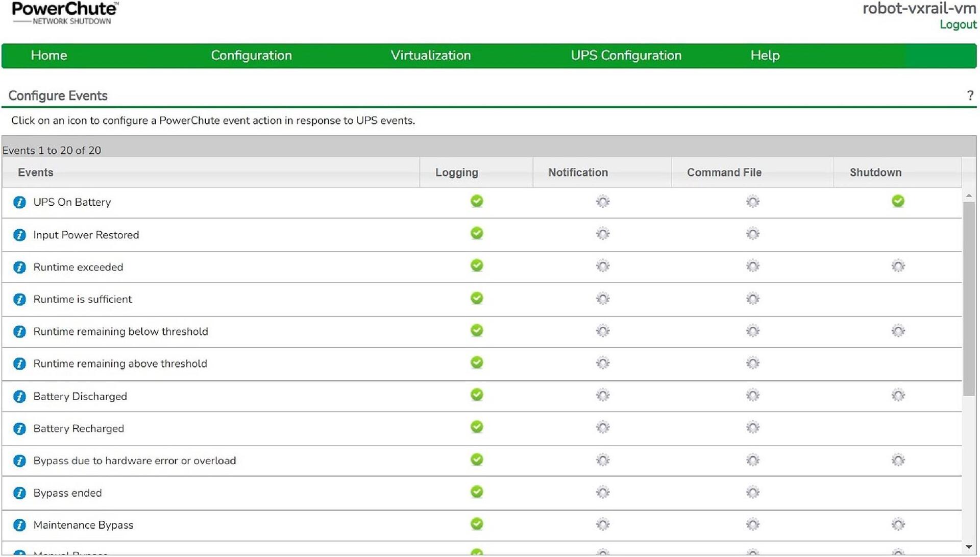This screenshot has width=980, height=557.
Task: Click the events table vertical scrollbar thumb
Action: (969, 299)
